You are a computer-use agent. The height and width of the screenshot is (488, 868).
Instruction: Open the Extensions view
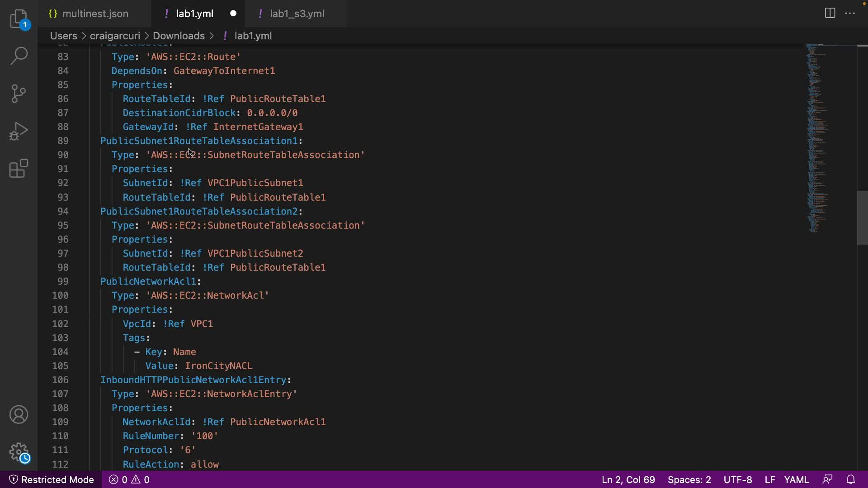[x=19, y=169]
